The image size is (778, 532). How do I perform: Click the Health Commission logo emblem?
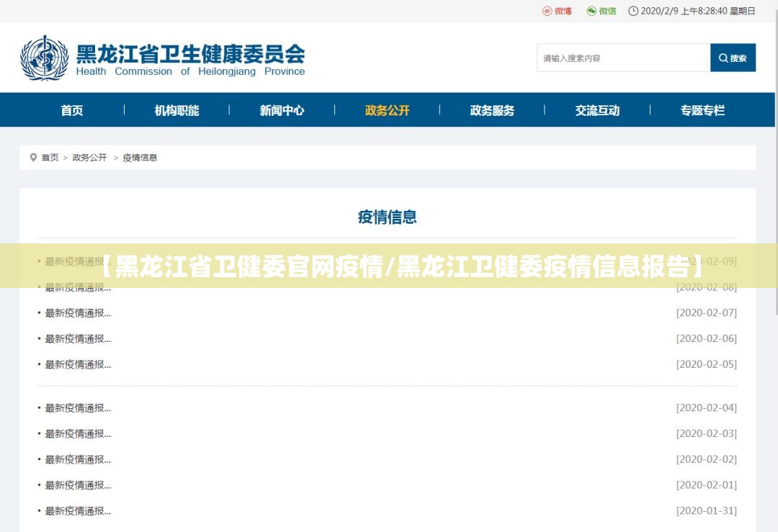tap(44, 58)
